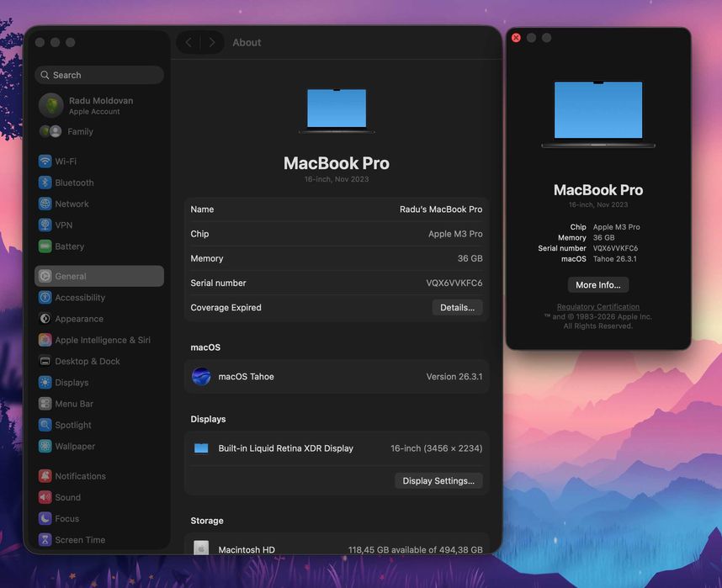Select the Screen Time hourglass icon
Viewport: 722px width, 588px height.
(45, 539)
